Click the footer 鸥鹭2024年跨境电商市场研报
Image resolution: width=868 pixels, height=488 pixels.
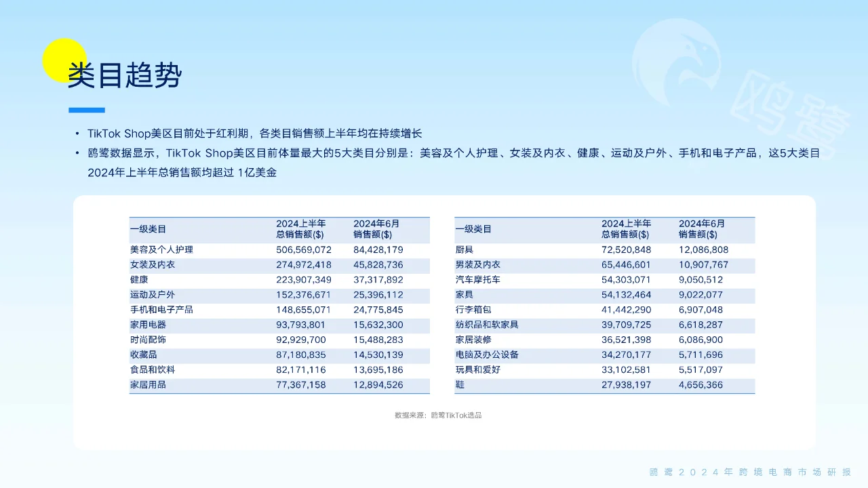[x=750, y=472]
